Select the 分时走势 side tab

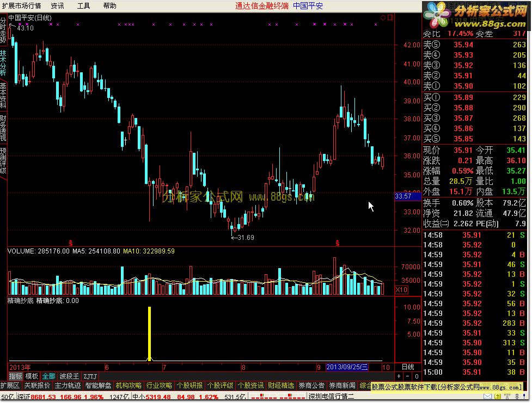pyautogui.click(x=3, y=30)
